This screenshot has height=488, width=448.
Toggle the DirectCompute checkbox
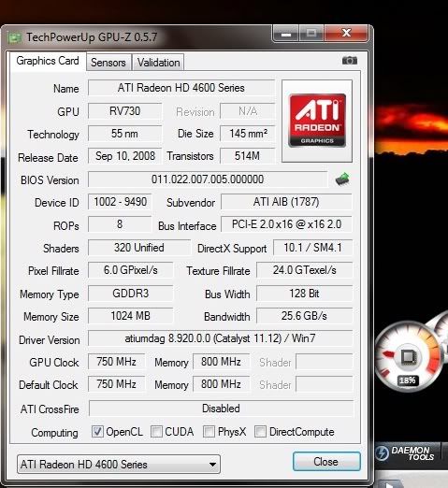tap(260, 432)
